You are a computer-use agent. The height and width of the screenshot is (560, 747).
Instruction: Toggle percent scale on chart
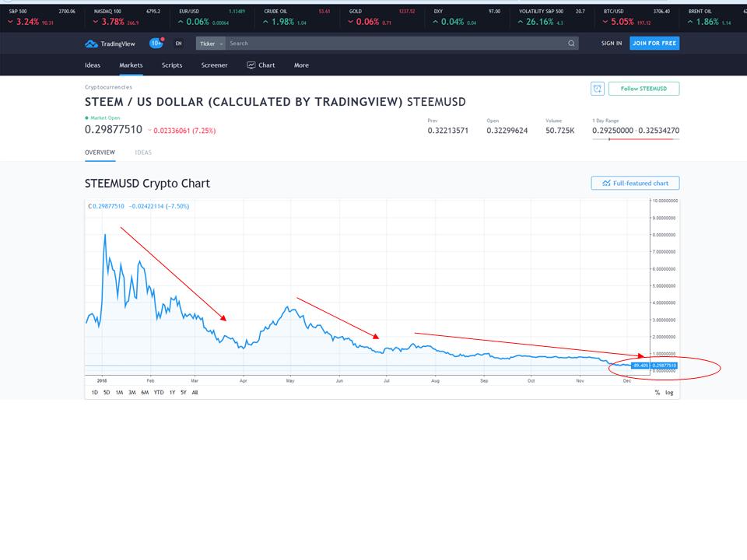tap(658, 392)
